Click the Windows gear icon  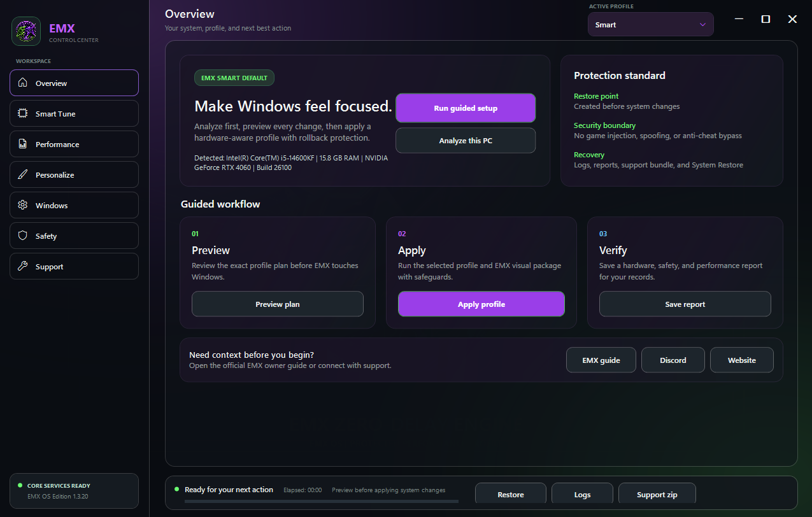point(23,205)
